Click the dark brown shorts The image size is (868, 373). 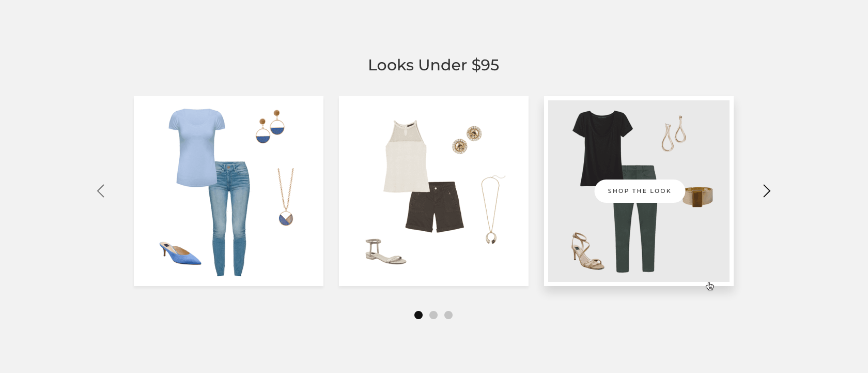(x=435, y=206)
